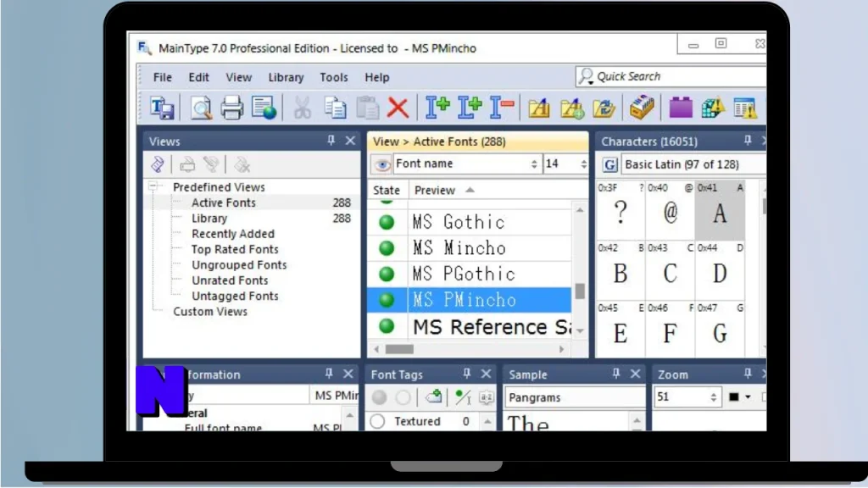868x488 pixels.
Task: Click the font folder icon with letter A
Action: [x=538, y=108]
